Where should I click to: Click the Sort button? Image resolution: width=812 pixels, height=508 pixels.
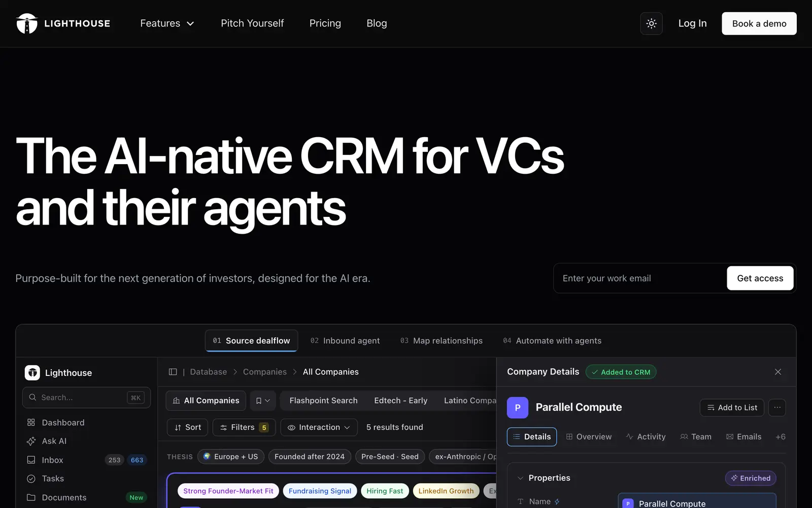coord(187,427)
